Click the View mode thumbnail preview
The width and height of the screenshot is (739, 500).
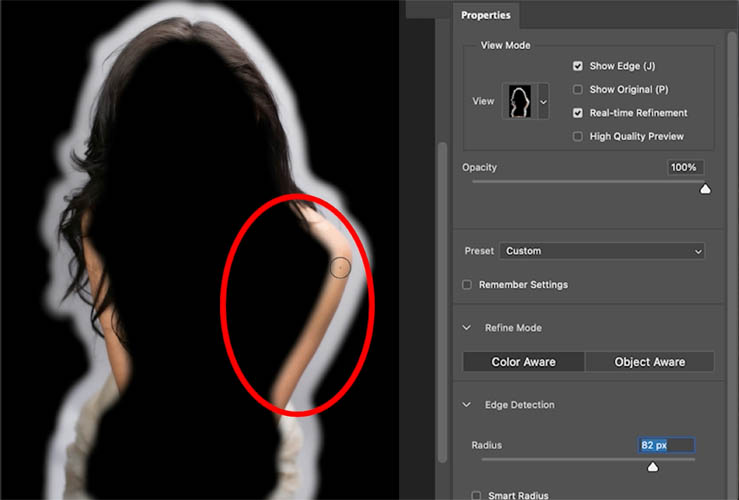tap(520, 101)
